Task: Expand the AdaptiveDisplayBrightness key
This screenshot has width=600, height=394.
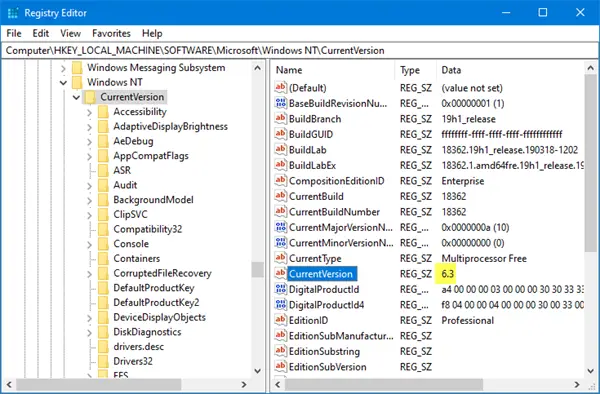Action: click(x=89, y=127)
